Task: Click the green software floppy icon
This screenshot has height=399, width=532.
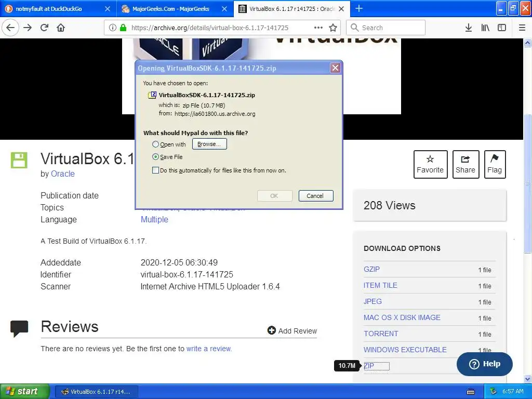Action: pos(19,160)
